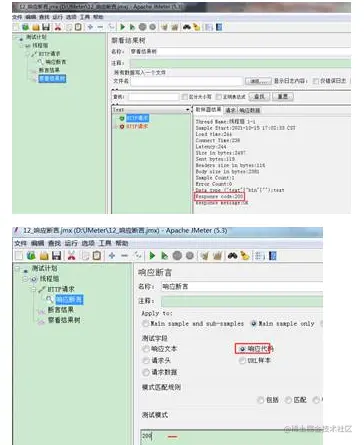Click Collapse All minus icon in bottom window
Image resolution: width=364 pixels, height=445 pixels.
coord(124,256)
